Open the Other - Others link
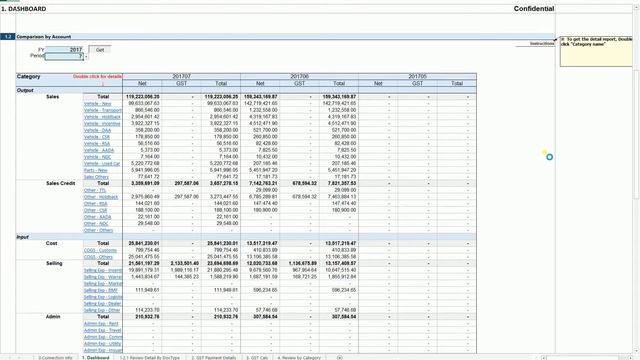 coord(98,230)
